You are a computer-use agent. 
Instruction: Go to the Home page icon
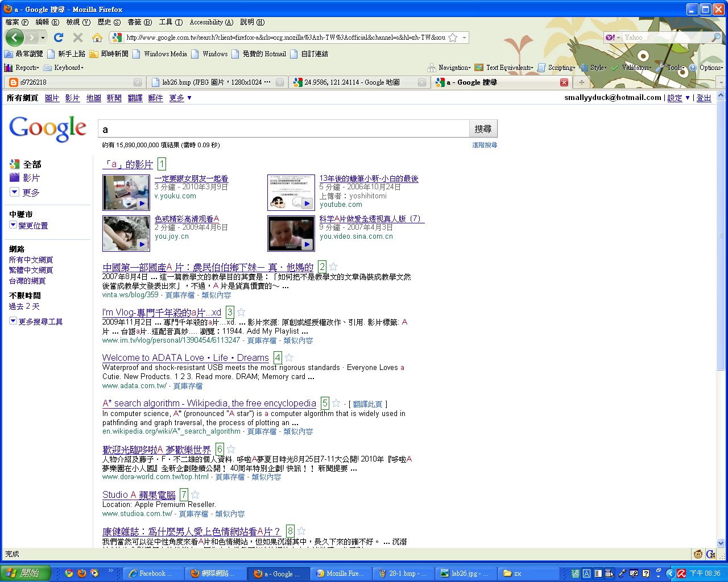click(x=97, y=38)
